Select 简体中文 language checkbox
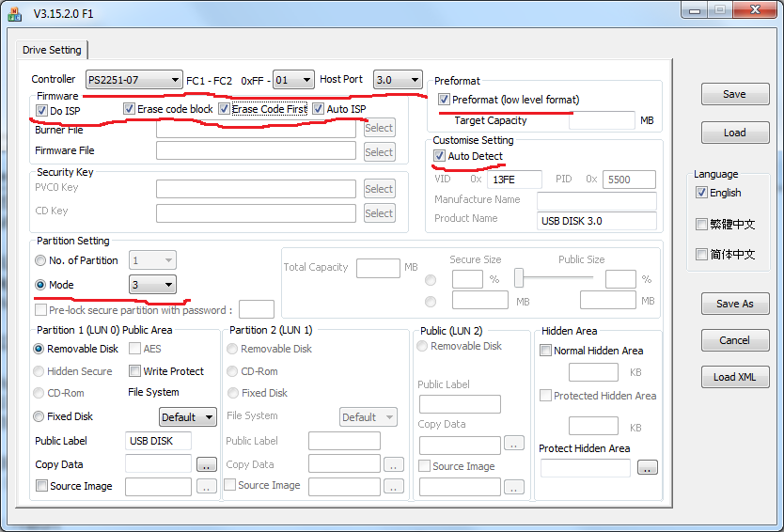 (x=701, y=254)
